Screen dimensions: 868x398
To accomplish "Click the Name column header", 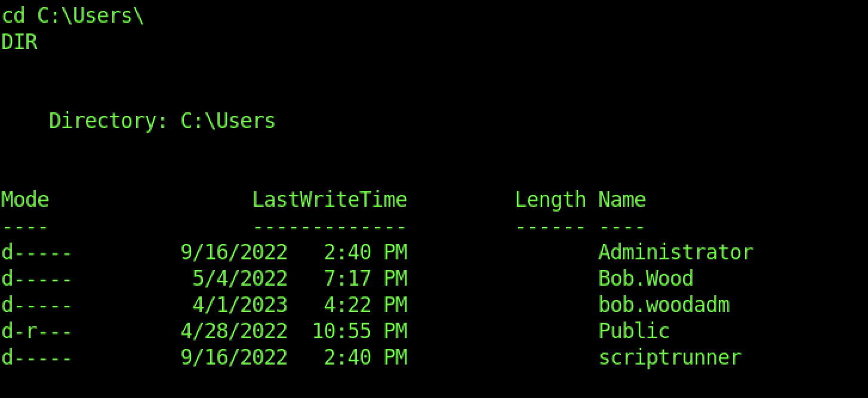I will tap(621, 200).
